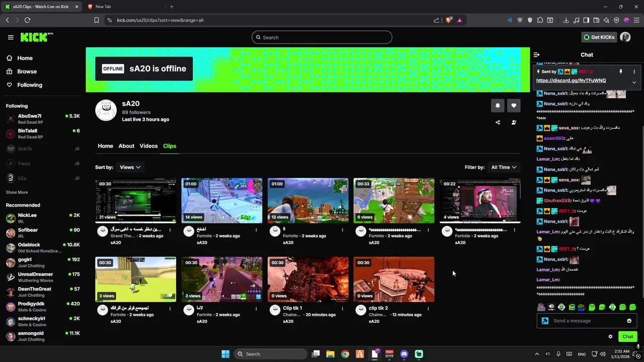Image resolution: width=644 pixels, height=362 pixels.
Task: Open browser music playlist icon
Action: (576, 20)
